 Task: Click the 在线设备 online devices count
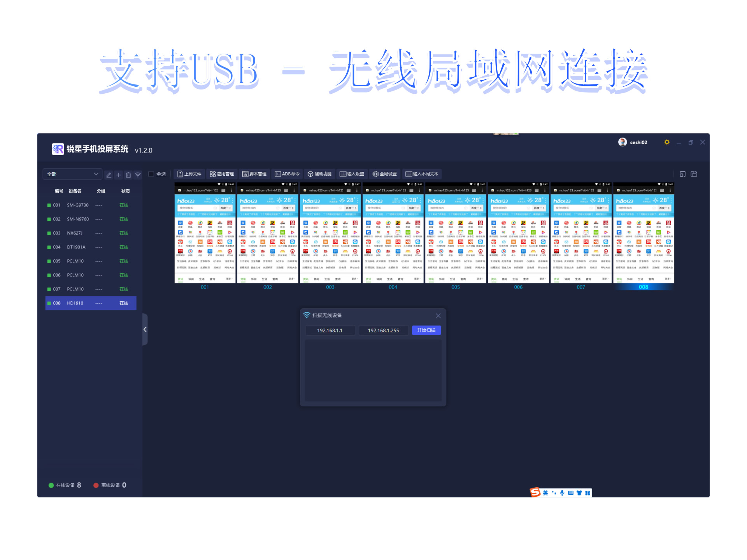click(x=65, y=485)
